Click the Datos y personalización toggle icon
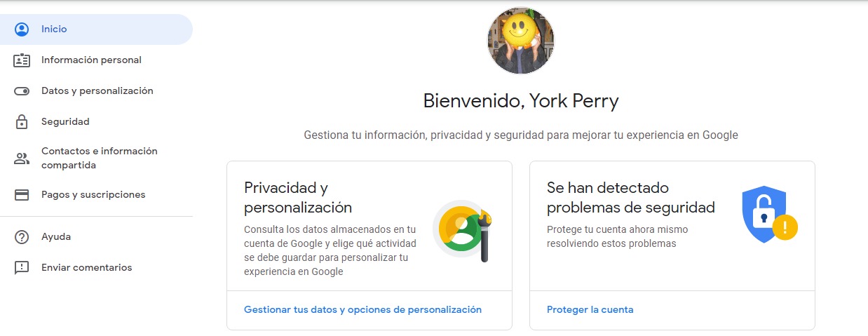This screenshot has height=336, width=868. point(22,91)
